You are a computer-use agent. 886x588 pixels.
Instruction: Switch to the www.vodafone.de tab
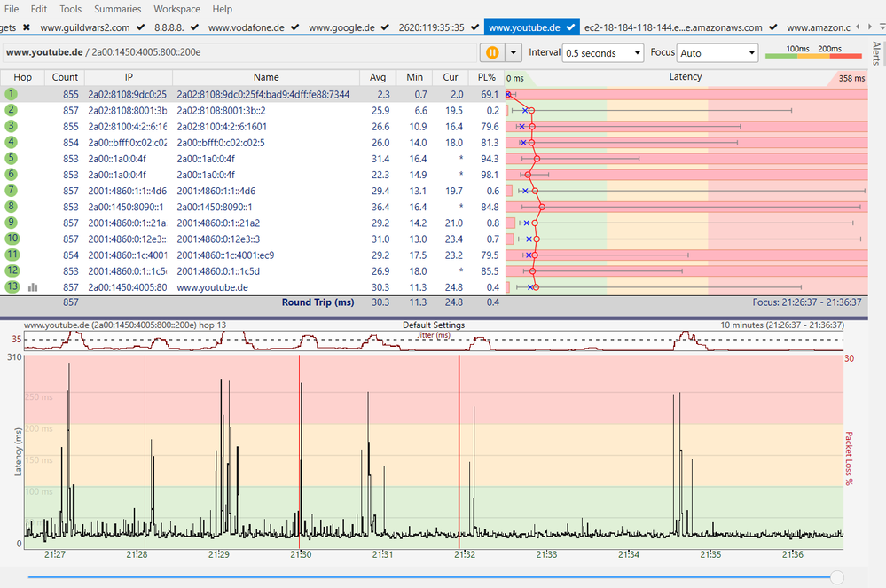[247, 27]
